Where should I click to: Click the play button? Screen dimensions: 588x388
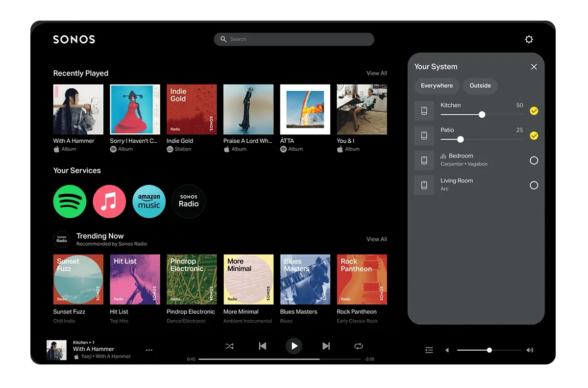click(x=294, y=346)
